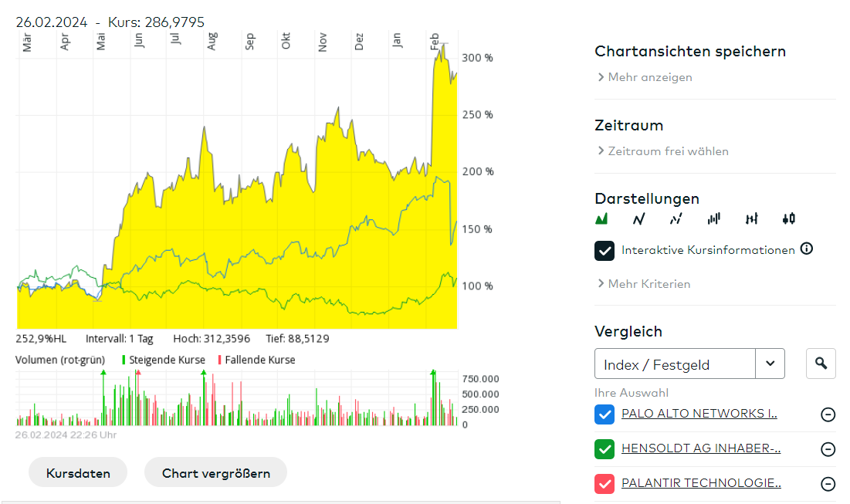Disable Interaktive Kursinformationen

coord(604,250)
